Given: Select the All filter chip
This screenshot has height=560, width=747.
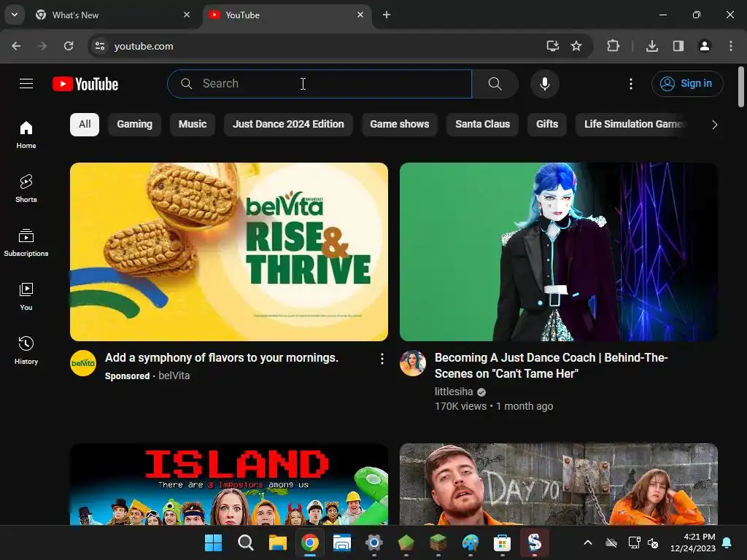Looking at the screenshot, I should (x=85, y=124).
